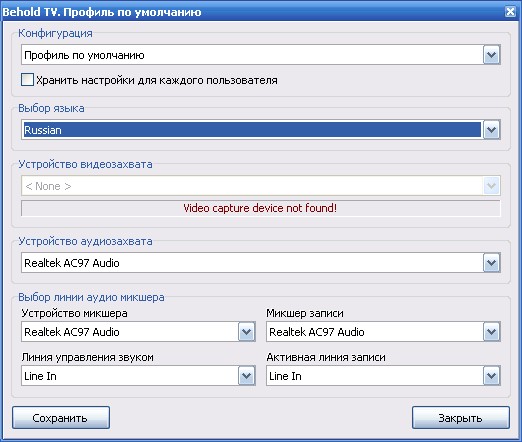The image size is (522, 442).
Task: Click the greyed video capture dropdown arrow
Action: coord(491,186)
